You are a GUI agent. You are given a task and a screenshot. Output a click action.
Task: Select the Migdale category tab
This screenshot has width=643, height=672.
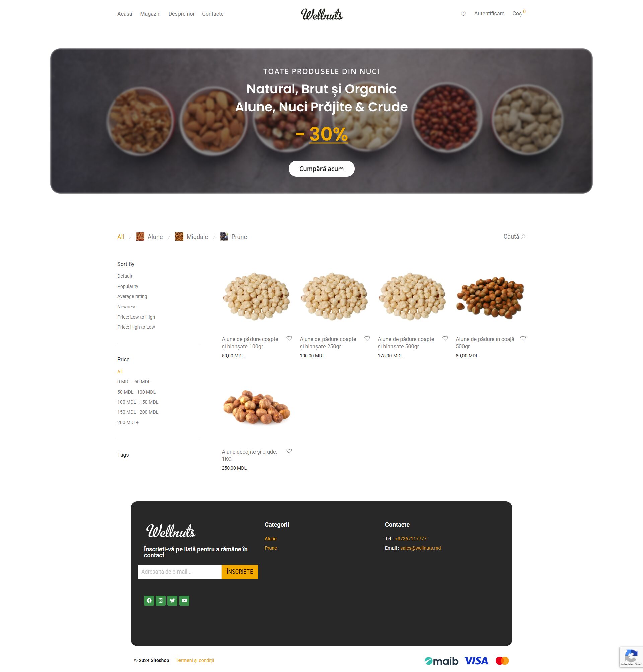click(191, 237)
